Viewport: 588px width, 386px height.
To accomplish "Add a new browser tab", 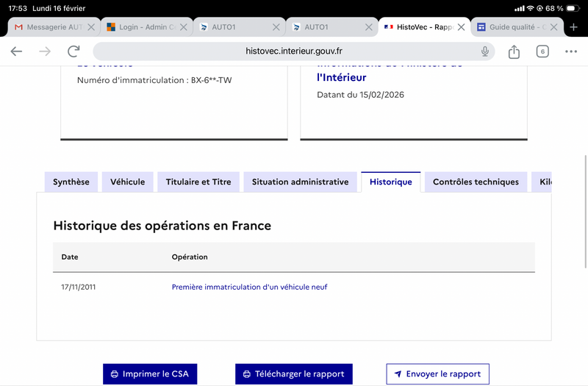I will [x=573, y=27].
